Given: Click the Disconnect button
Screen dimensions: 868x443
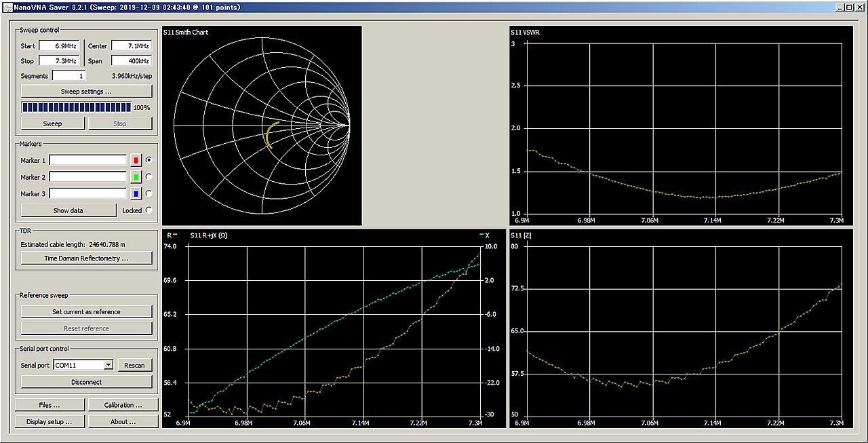Looking at the screenshot, I should pyautogui.click(x=87, y=382).
